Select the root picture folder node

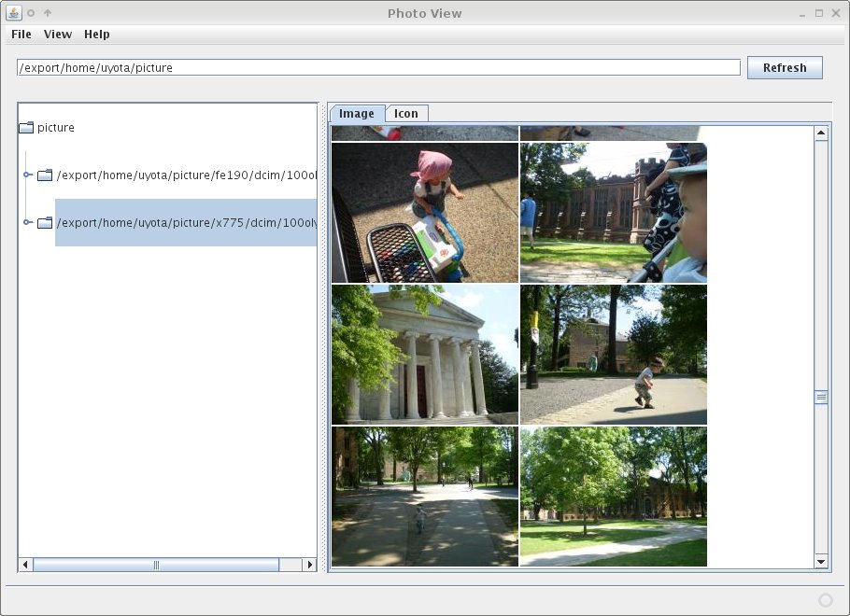coord(55,127)
